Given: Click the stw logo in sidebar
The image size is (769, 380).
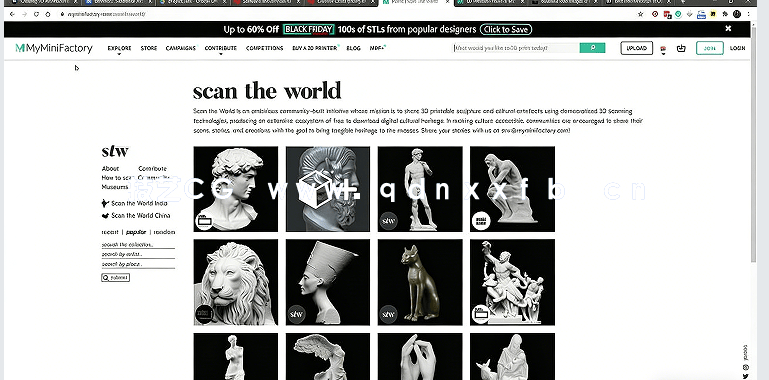Looking at the screenshot, I should [x=115, y=151].
